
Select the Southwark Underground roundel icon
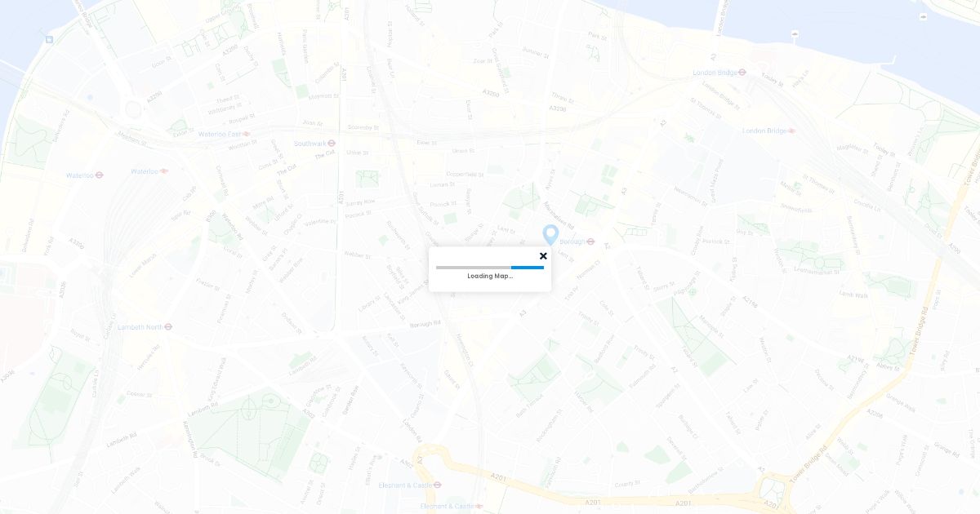click(332, 144)
